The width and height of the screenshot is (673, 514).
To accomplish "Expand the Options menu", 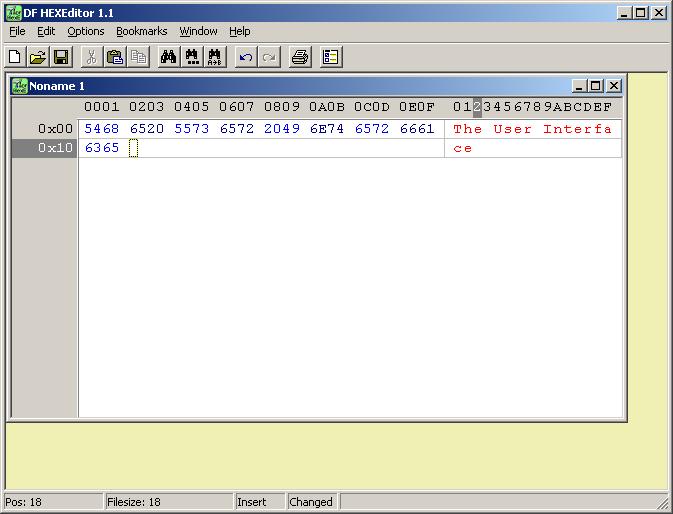I will 86,31.
